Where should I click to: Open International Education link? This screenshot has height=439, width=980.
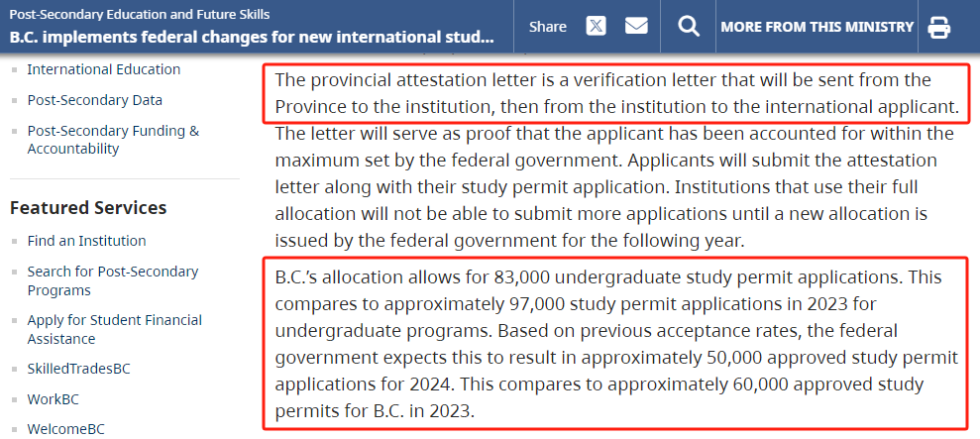pyautogui.click(x=103, y=69)
